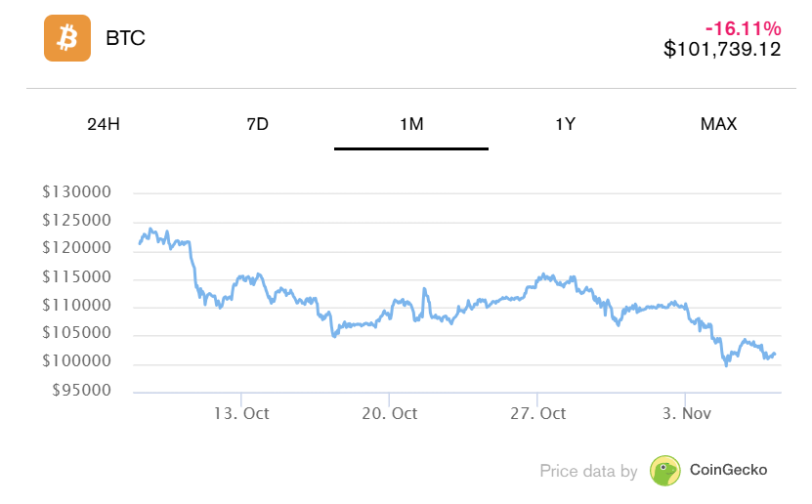Show the MAX range price chart
This screenshot has height=504, width=812.
tap(718, 124)
